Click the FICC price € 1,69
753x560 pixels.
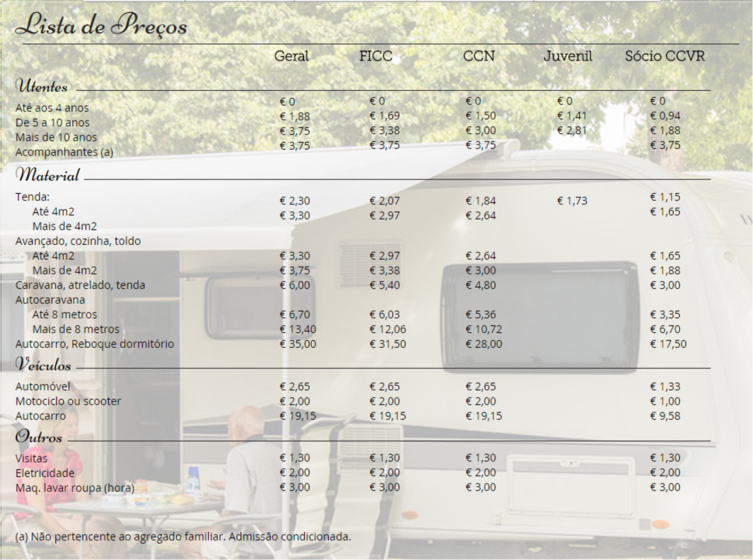tap(384, 116)
